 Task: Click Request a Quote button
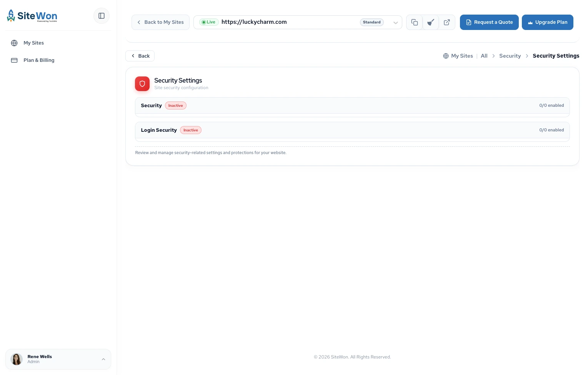point(489,22)
